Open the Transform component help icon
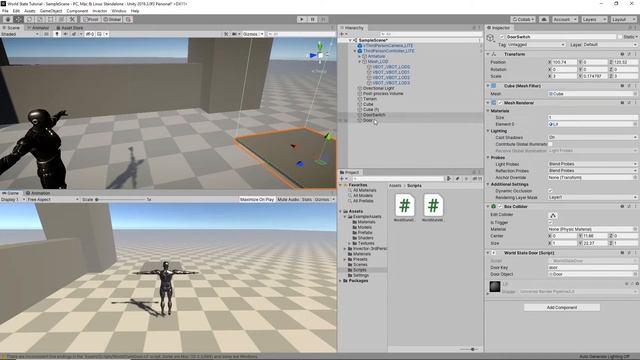The height and width of the screenshot is (360, 640). click(622, 54)
